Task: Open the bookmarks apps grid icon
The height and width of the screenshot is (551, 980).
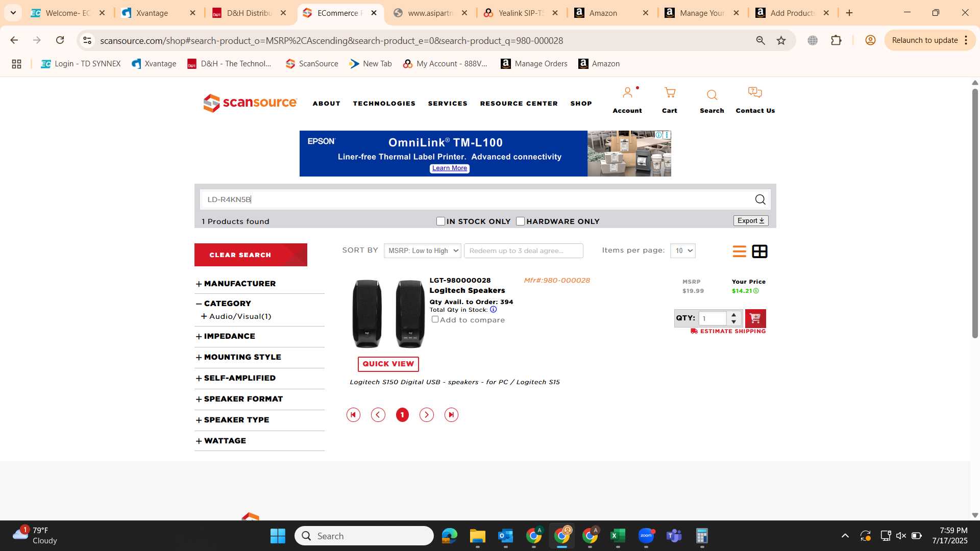Action: tap(16, 64)
